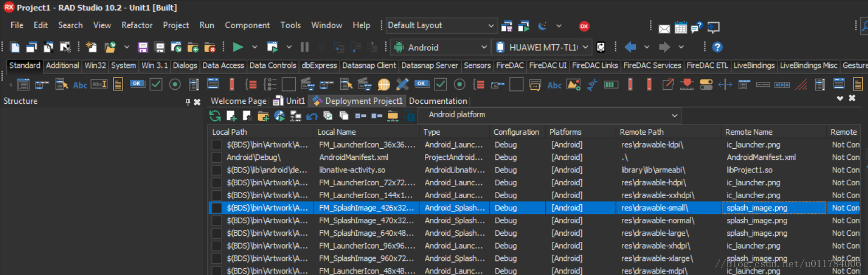Close the Structure panel
868x275 pixels.
pyautogui.click(x=197, y=102)
